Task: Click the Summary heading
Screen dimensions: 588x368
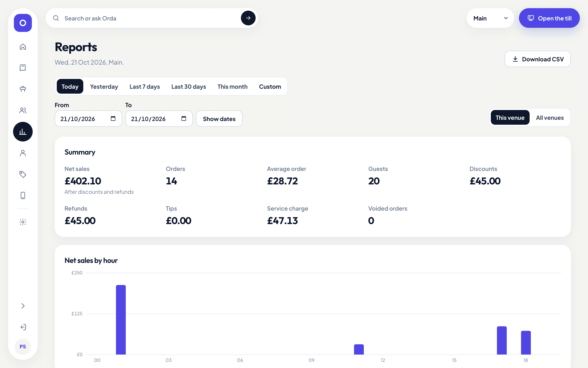Action: [x=80, y=152]
